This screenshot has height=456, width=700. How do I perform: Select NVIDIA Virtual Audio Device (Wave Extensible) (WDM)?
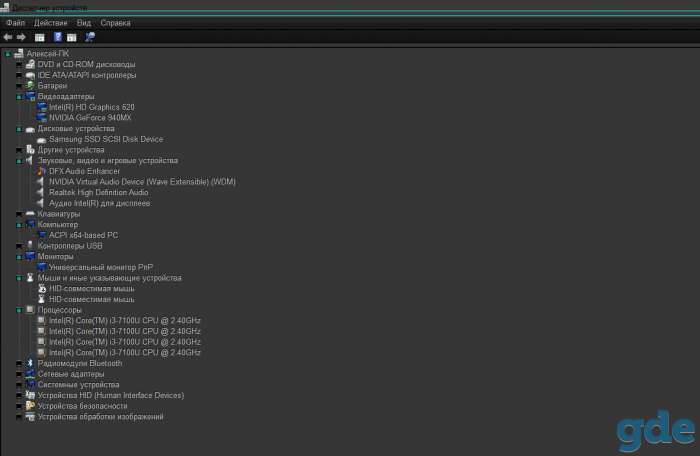point(142,182)
